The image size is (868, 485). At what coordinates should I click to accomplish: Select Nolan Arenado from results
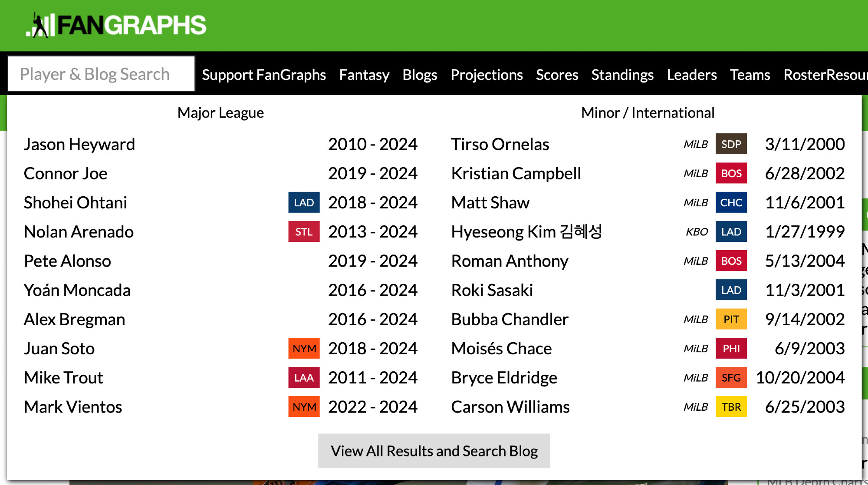point(79,231)
